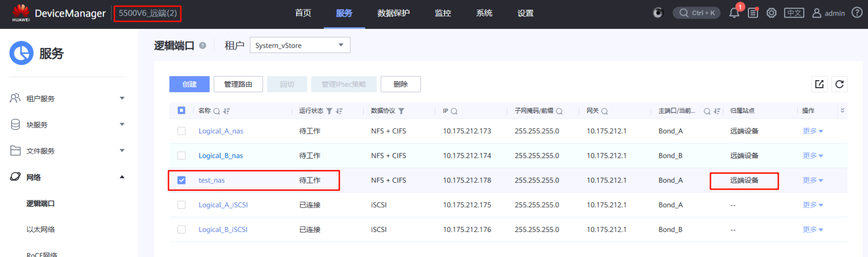This screenshot has height=257, width=868.
Task: Open the settings gear icon in header
Action: [x=772, y=13]
